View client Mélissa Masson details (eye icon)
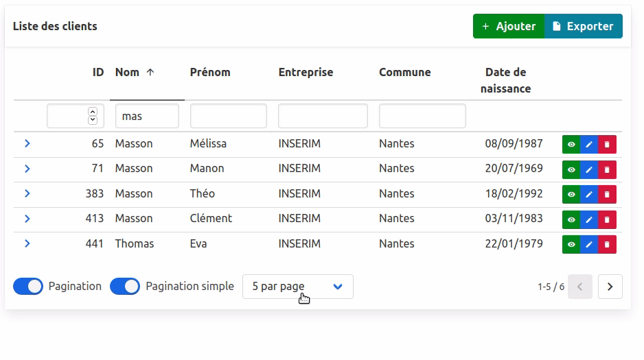This screenshot has height=360, width=644. [x=571, y=144]
